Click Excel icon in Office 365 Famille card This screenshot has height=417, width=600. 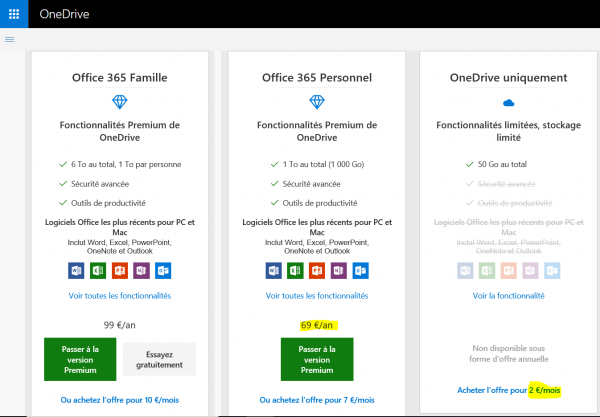(x=98, y=270)
